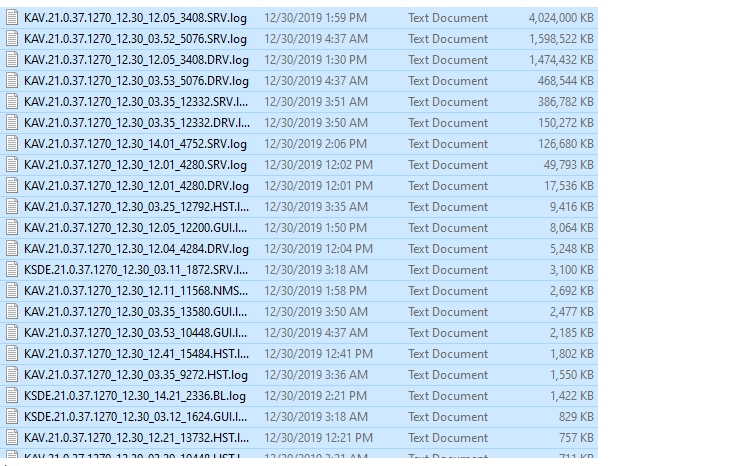Click icon of KSDE 03.11_1872.SRV file
This screenshot has width=742, height=466.
(12, 270)
